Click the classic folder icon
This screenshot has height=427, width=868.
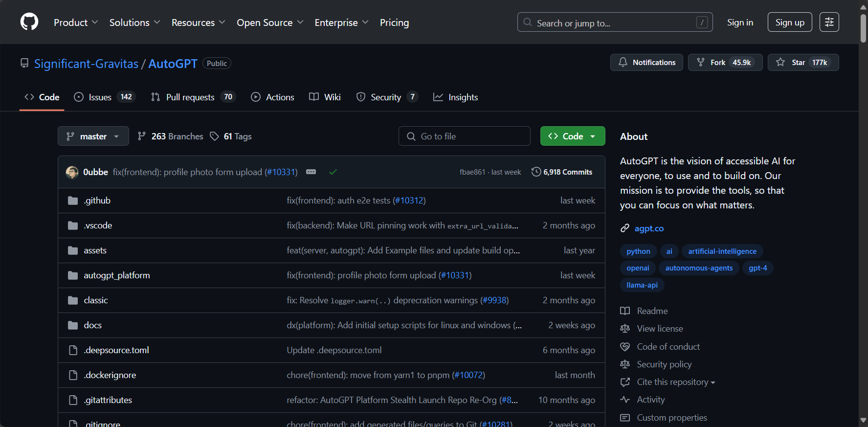[x=73, y=300]
